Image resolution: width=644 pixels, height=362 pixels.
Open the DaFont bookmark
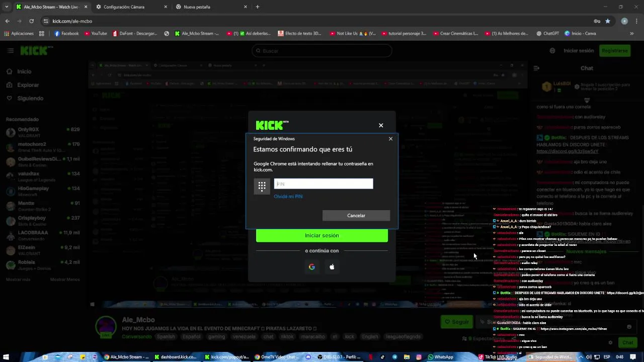135,34
